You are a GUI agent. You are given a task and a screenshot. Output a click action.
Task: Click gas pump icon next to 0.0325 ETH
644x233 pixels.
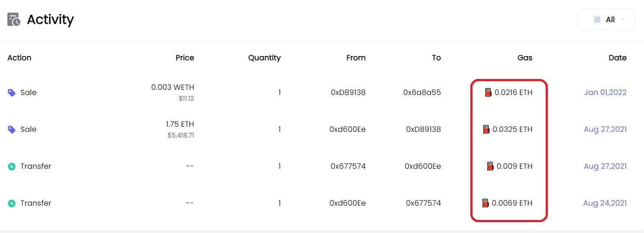[x=486, y=129]
